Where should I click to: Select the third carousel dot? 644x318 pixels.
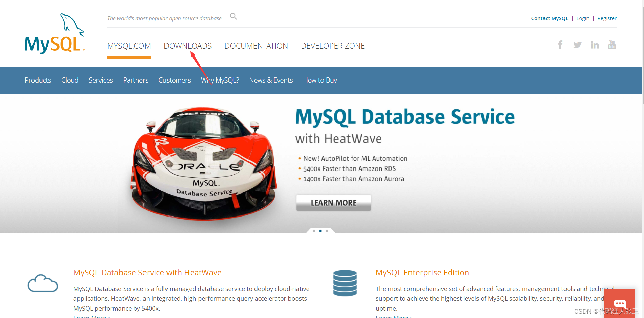[x=327, y=231]
